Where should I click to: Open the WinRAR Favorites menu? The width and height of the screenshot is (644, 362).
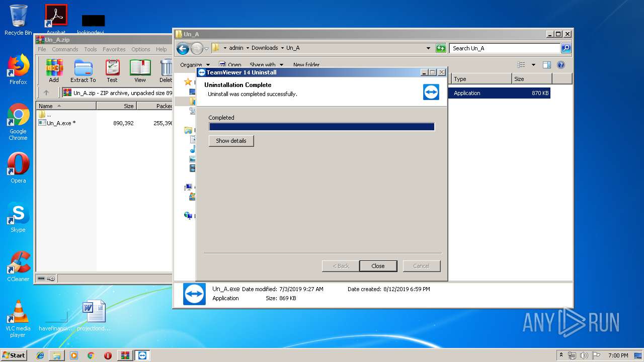(114, 49)
